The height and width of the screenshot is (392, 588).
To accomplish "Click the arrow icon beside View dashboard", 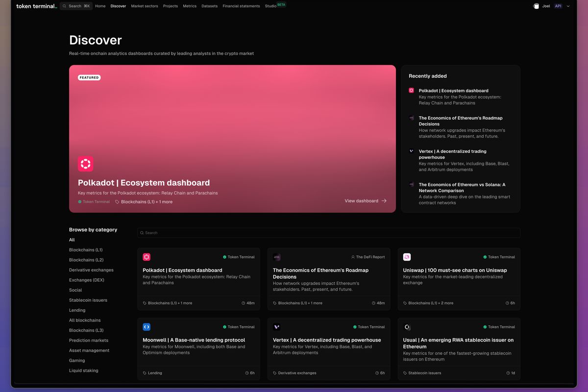I will (x=384, y=201).
